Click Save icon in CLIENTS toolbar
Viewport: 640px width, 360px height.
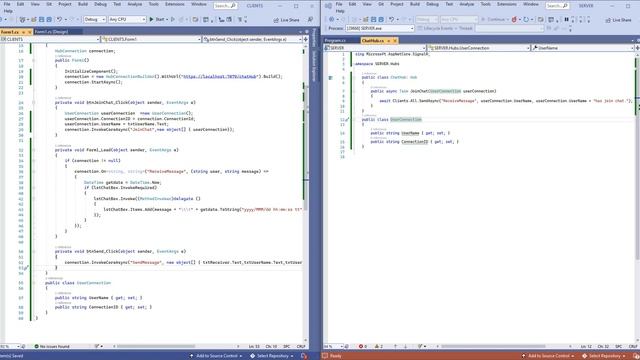coord(42,19)
